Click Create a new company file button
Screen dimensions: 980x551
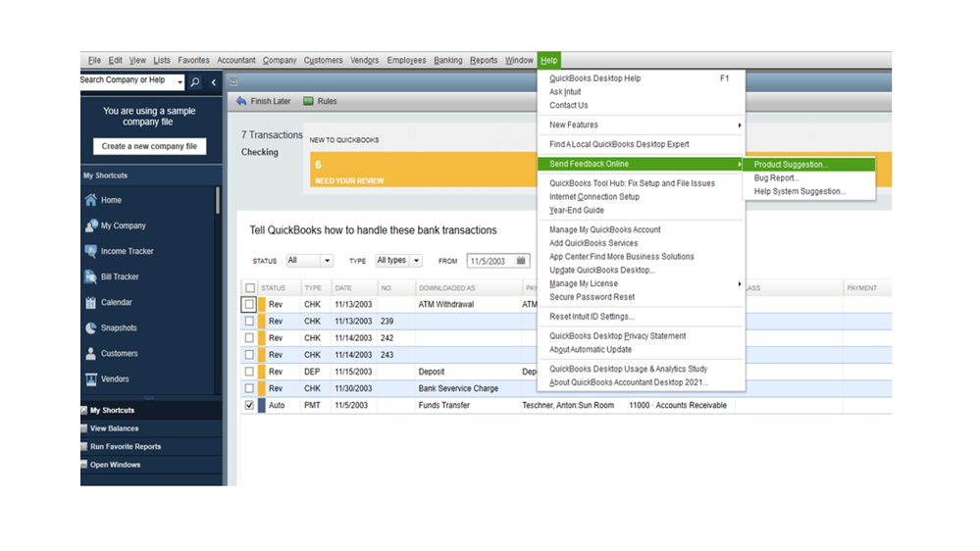(149, 146)
